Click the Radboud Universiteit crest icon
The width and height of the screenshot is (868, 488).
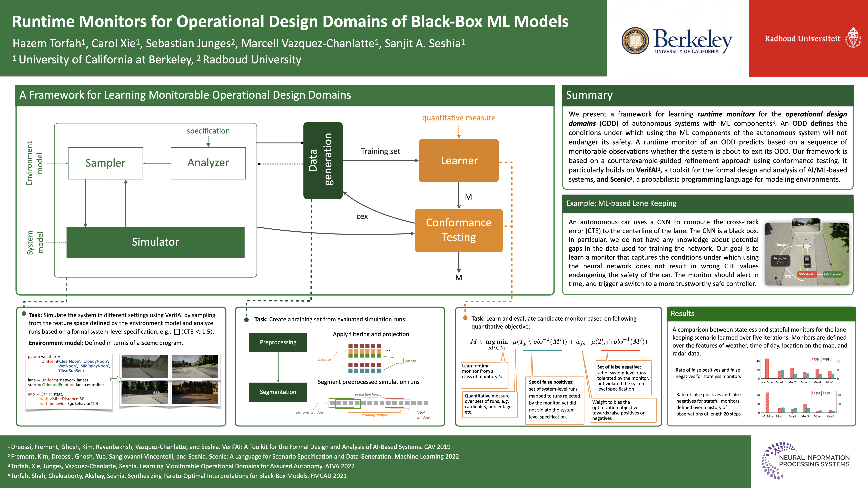pyautogui.click(x=853, y=38)
